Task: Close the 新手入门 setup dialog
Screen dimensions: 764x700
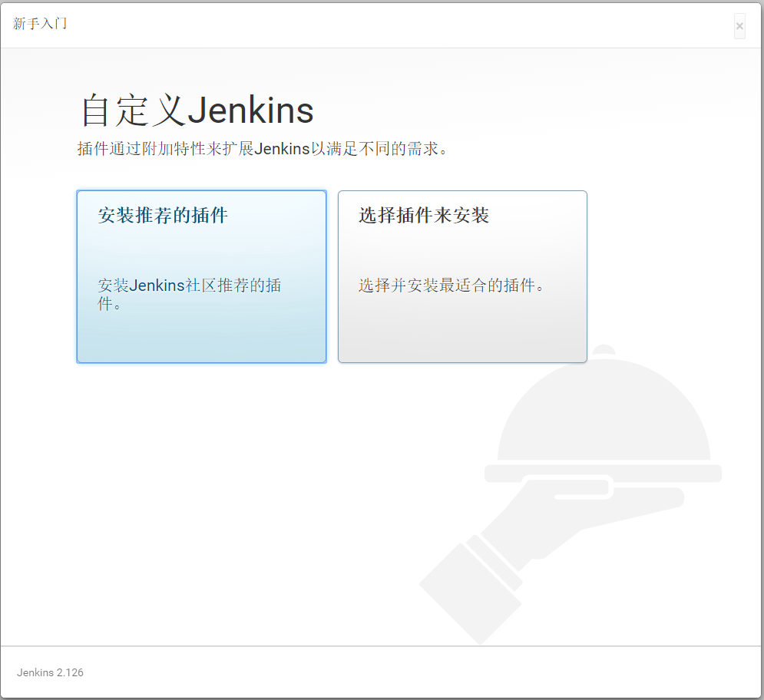Action: pyautogui.click(x=739, y=26)
